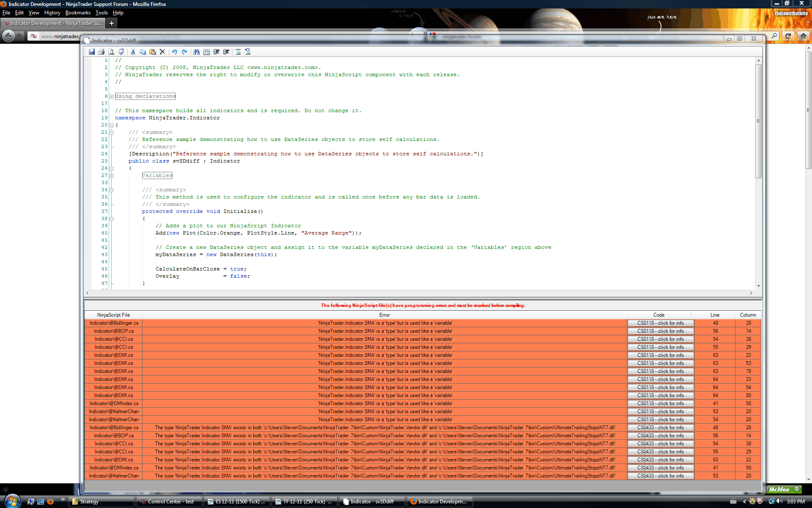Open Control Center - test from taskbar
Screen dimensions: 812x508
(x=169, y=502)
